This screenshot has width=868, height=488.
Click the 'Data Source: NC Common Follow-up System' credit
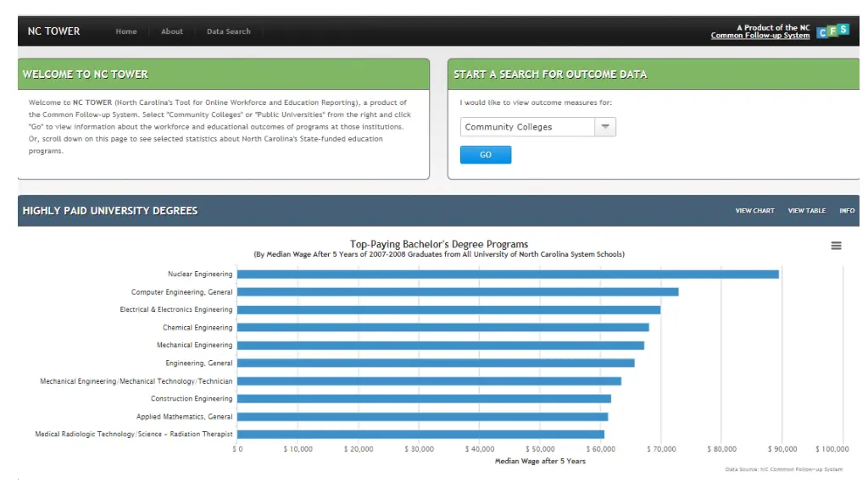coord(784,469)
